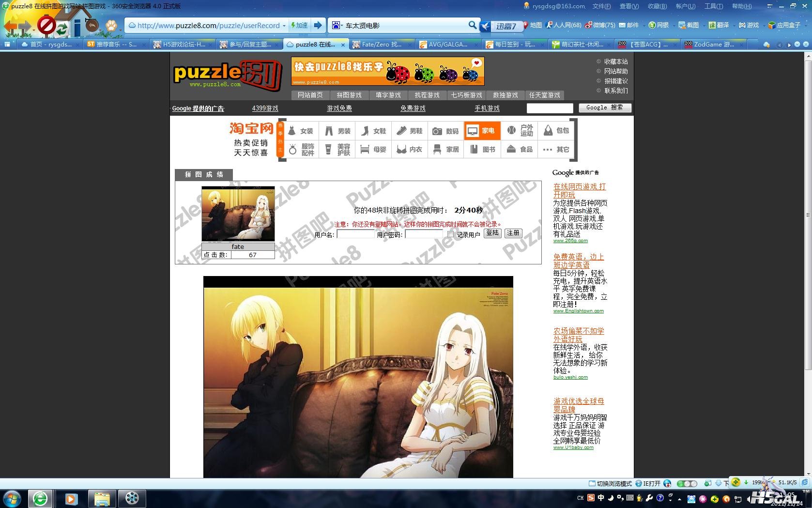Focus the Google search input box
The height and width of the screenshot is (508, 812).
(550, 108)
